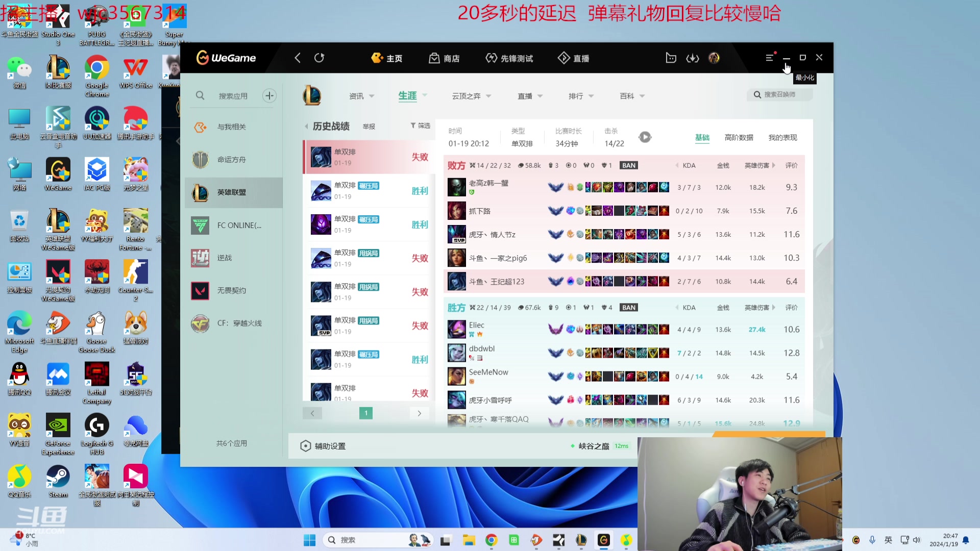The height and width of the screenshot is (551, 980).
Task: Open the 主页 home tab
Action: coord(387,58)
